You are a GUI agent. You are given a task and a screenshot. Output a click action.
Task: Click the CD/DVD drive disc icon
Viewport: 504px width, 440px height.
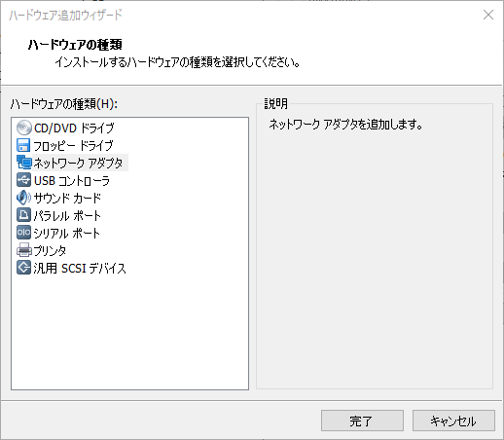click(x=23, y=128)
